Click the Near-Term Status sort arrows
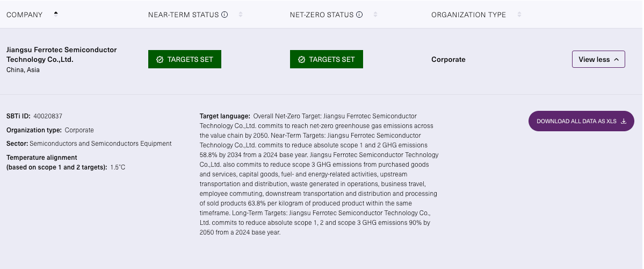644x269 pixels. (x=241, y=15)
